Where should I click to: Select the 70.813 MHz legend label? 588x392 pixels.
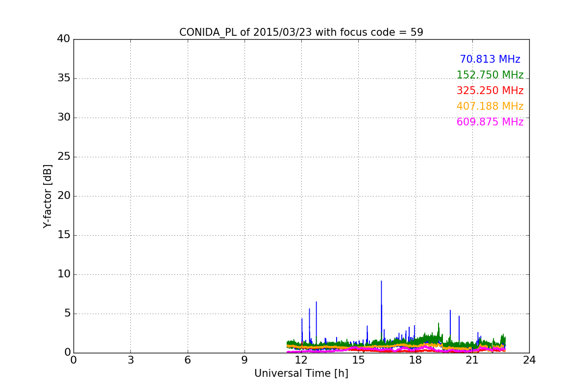point(490,59)
